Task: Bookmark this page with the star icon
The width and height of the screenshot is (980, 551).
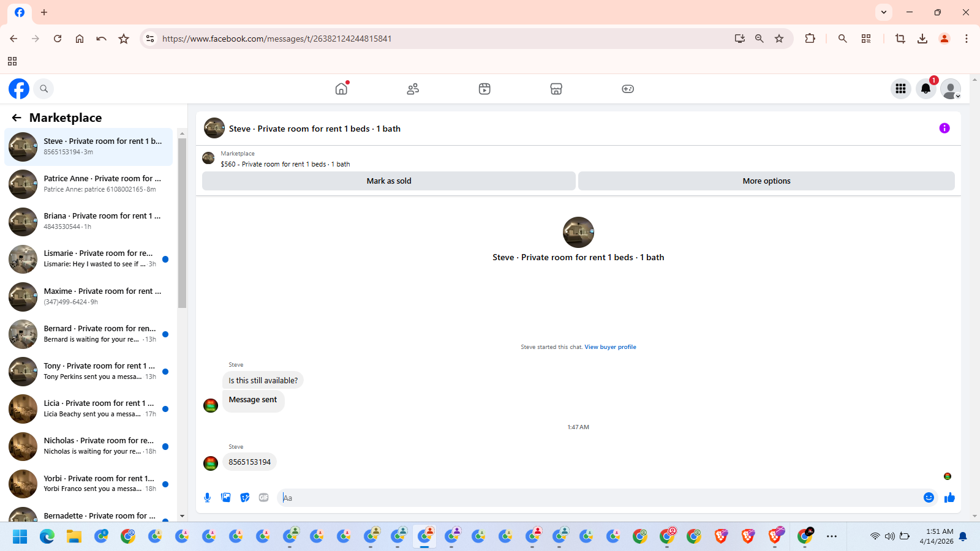Action: (779, 39)
